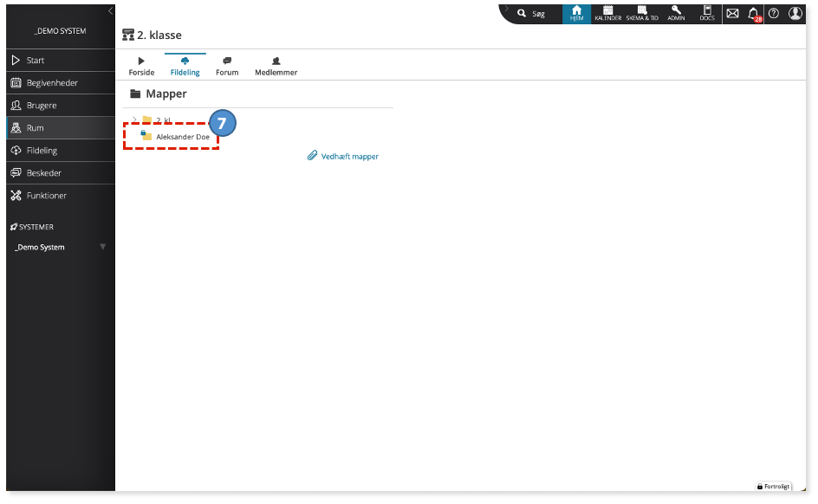The height and width of the screenshot is (504, 818).
Task: Open the user profile icon
Action: pyautogui.click(x=795, y=14)
